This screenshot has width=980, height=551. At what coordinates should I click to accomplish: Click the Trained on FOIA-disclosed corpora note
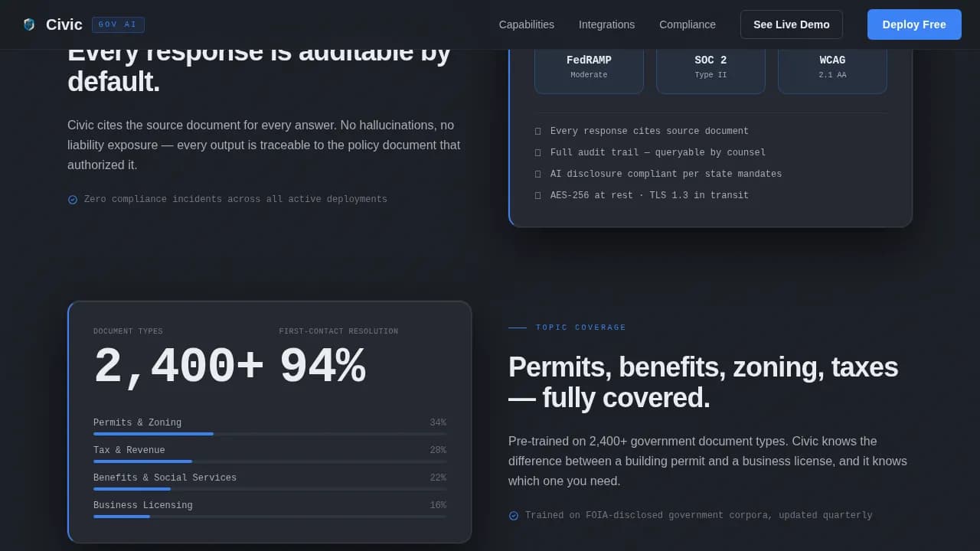[x=698, y=516]
